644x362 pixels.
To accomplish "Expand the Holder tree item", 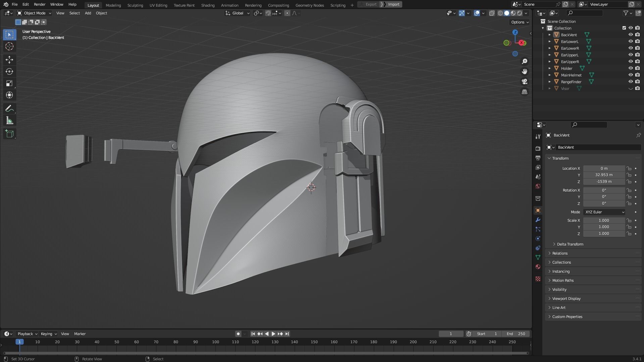I will click(x=549, y=68).
